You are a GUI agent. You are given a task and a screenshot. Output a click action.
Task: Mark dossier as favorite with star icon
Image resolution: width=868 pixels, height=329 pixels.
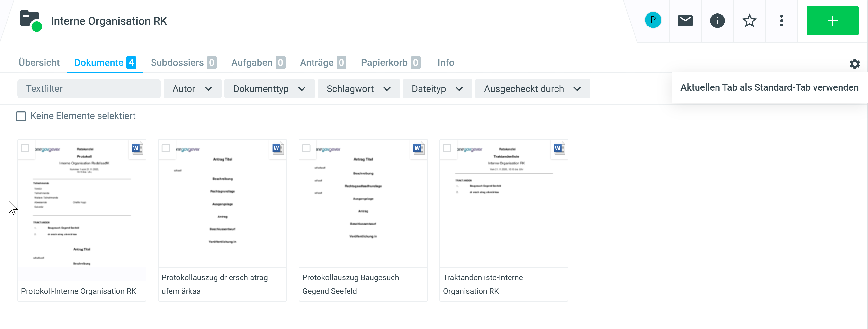tap(749, 21)
